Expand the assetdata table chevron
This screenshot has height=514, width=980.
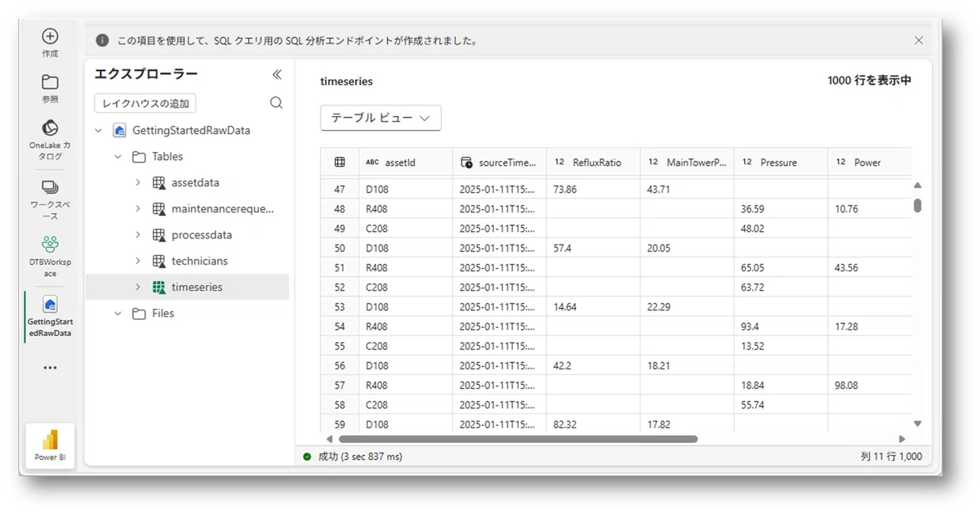pos(138,182)
